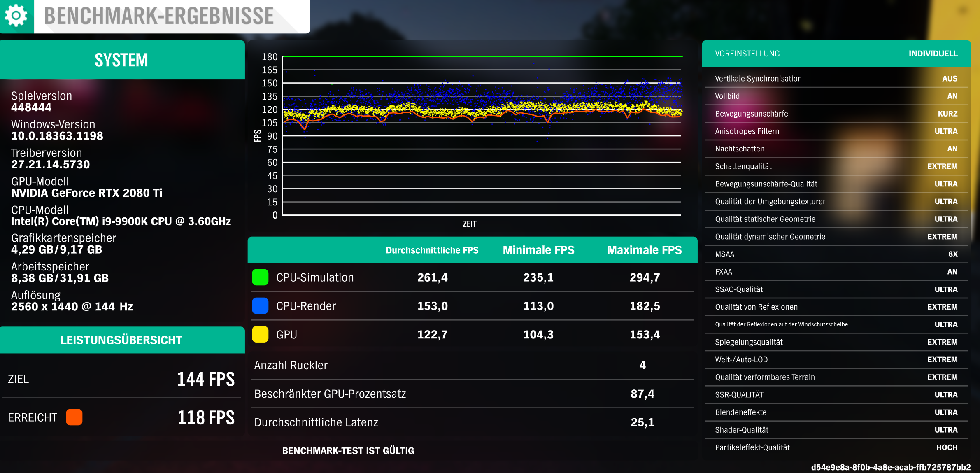The width and height of the screenshot is (980, 473).
Task: Click the Maximale FPS column header
Action: click(644, 250)
